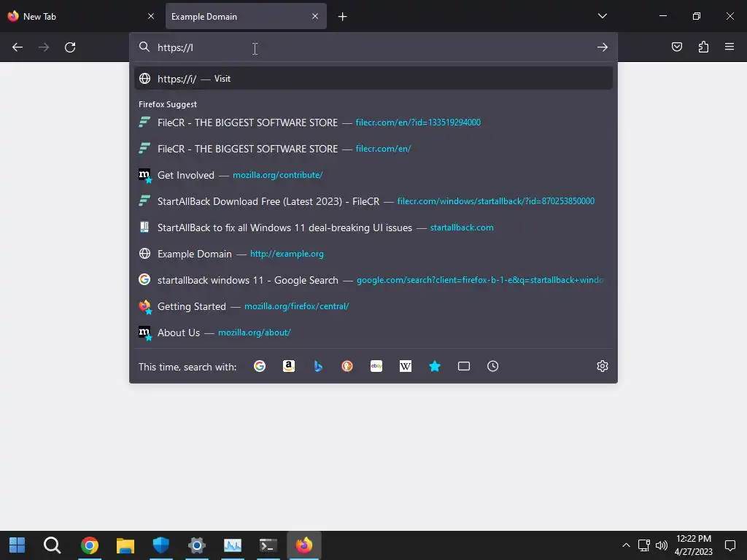Open Windows taskbar Search
The height and width of the screenshot is (560, 747).
coord(53,545)
